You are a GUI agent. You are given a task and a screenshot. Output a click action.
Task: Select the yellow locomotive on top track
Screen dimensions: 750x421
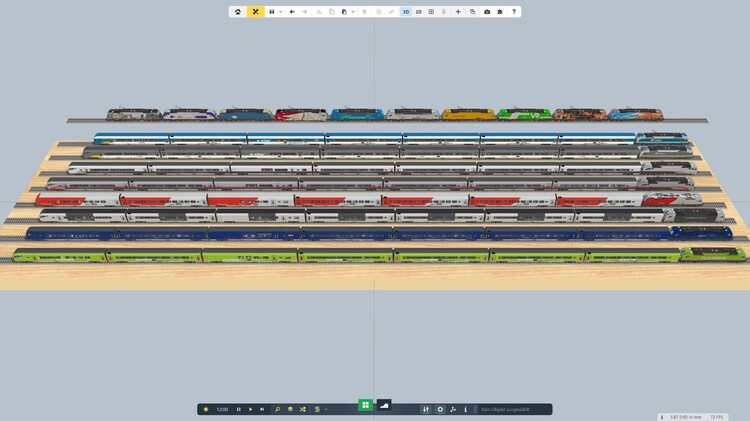coord(469,114)
